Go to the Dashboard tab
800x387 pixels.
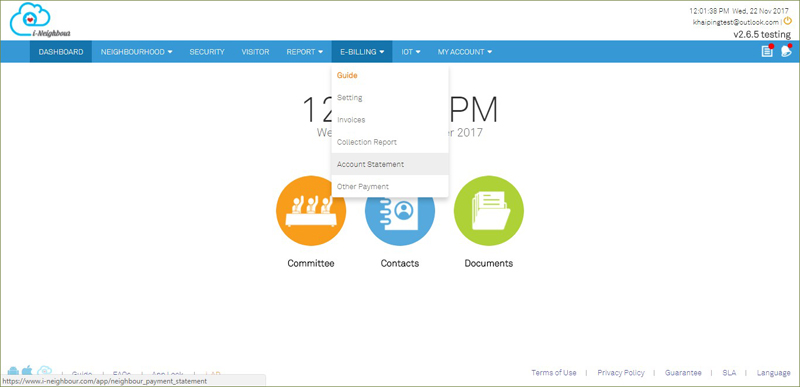point(61,51)
